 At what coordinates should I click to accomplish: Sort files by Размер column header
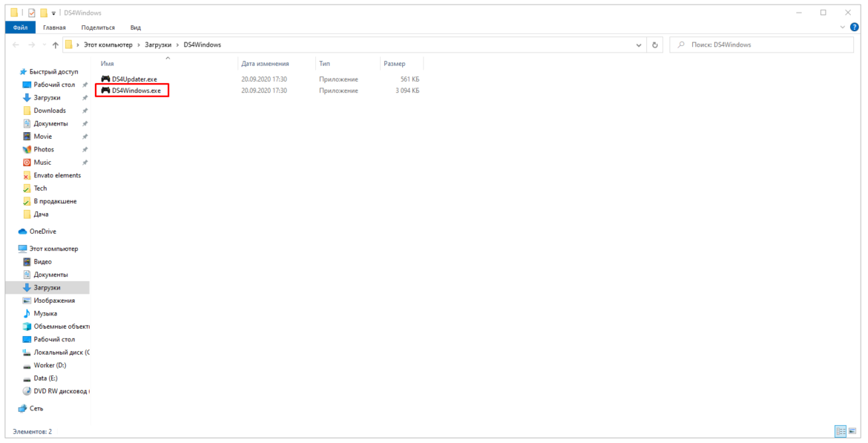point(394,64)
